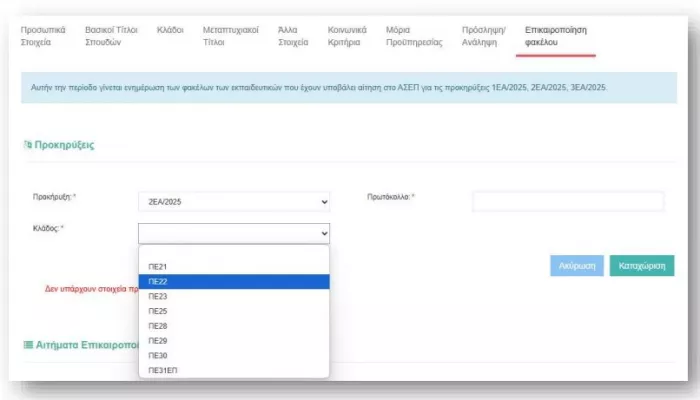Expand the Προκήρυξη dropdown showing 2ΕΑ/2025

[234, 202]
